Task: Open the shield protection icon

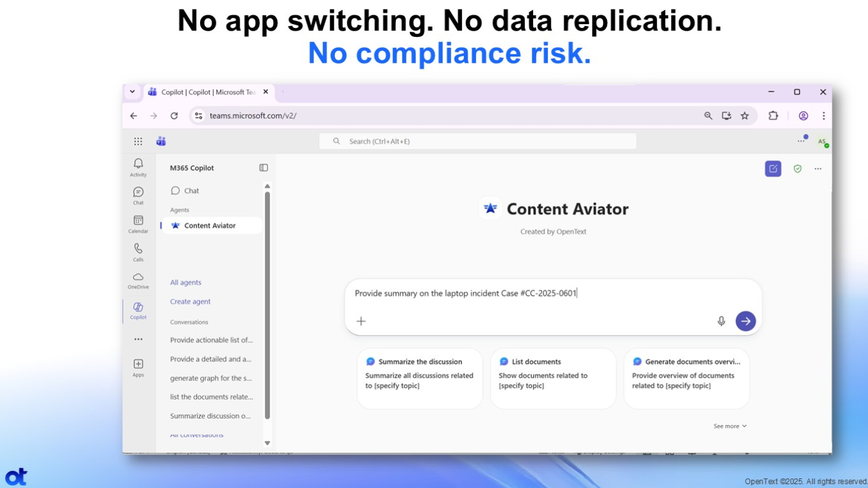Action: click(797, 168)
